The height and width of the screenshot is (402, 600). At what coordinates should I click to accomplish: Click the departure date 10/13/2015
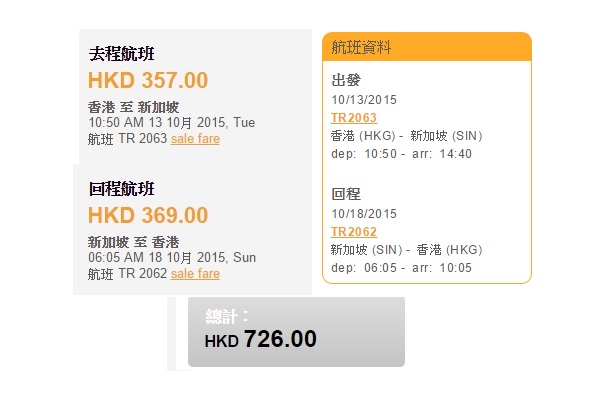click(x=364, y=100)
